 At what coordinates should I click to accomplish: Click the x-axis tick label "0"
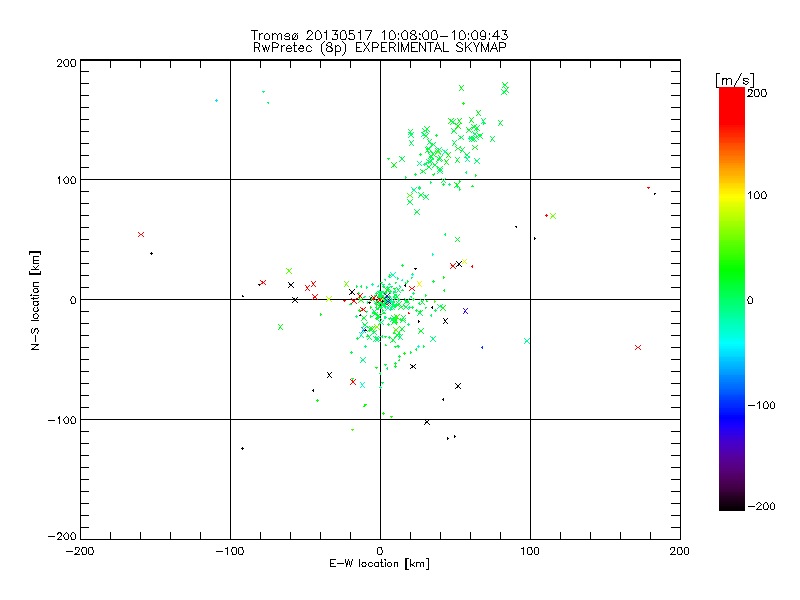pyautogui.click(x=380, y=552)
